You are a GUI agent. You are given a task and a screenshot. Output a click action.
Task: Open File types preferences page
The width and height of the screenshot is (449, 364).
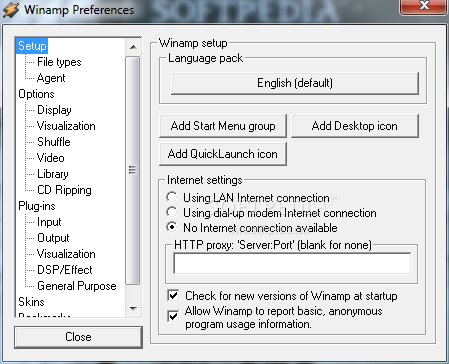pos(59,62)
